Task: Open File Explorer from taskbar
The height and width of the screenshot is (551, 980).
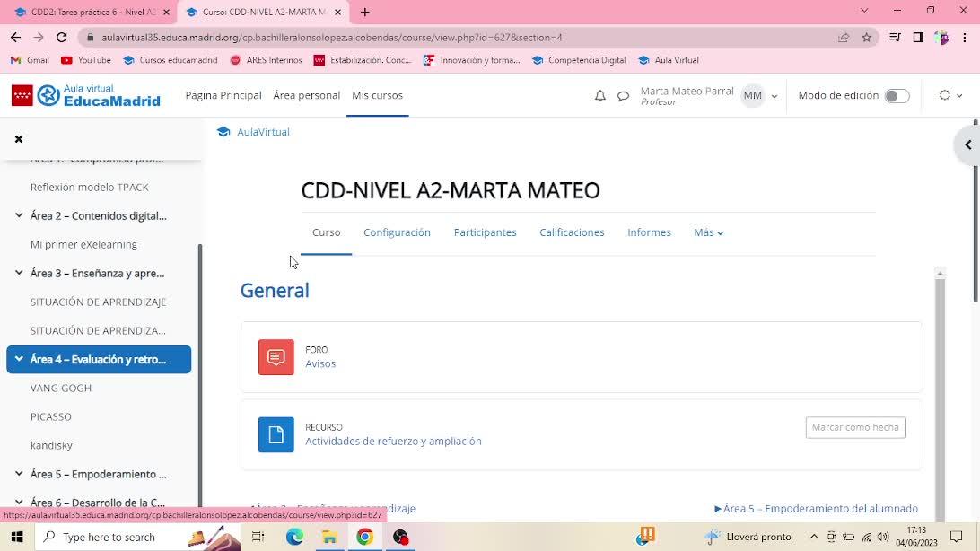Action: click(329, 537)
